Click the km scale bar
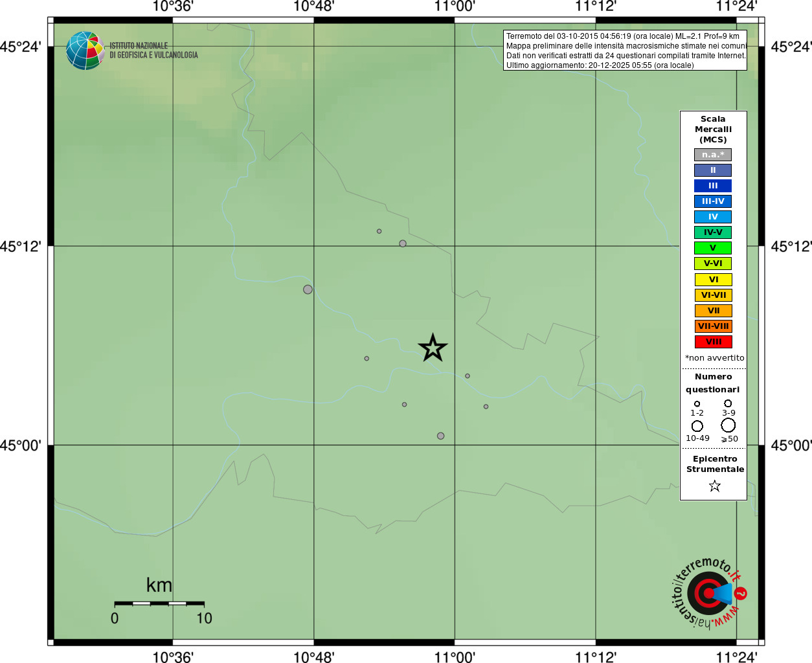 pos(159,603)
